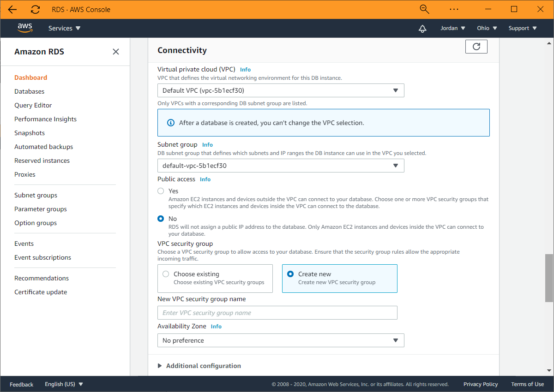Click Info link next to Public access

(205, 179)
